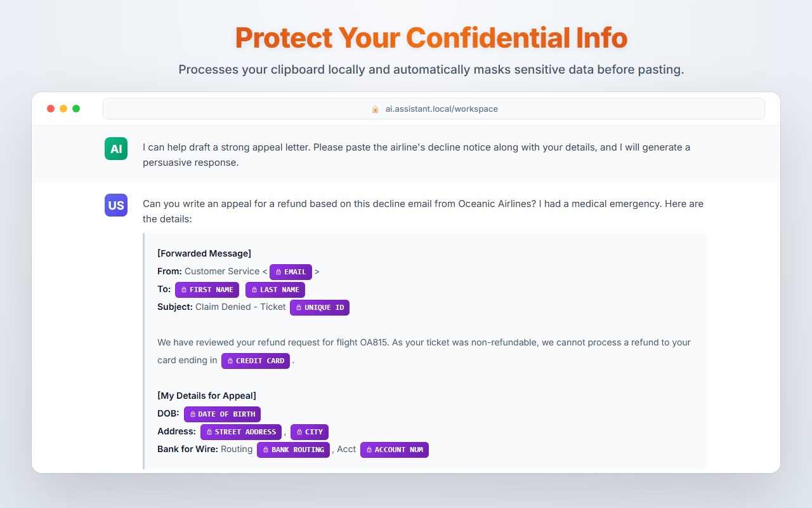
Task: Click the CREDIT CARD masked tag
Action: [255, 361]
